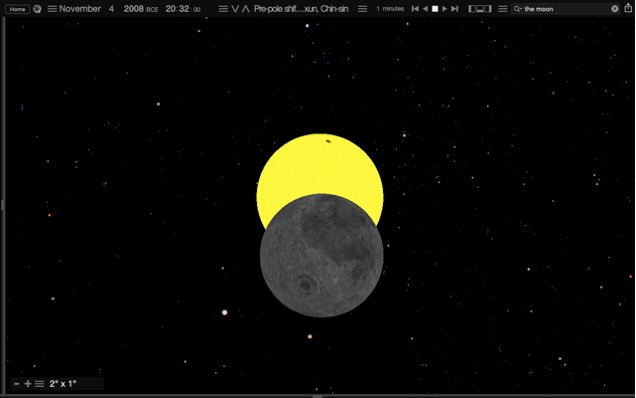Click the 1 minutes time step label
This screenshot has height=398, width=636.
(390, 9)
